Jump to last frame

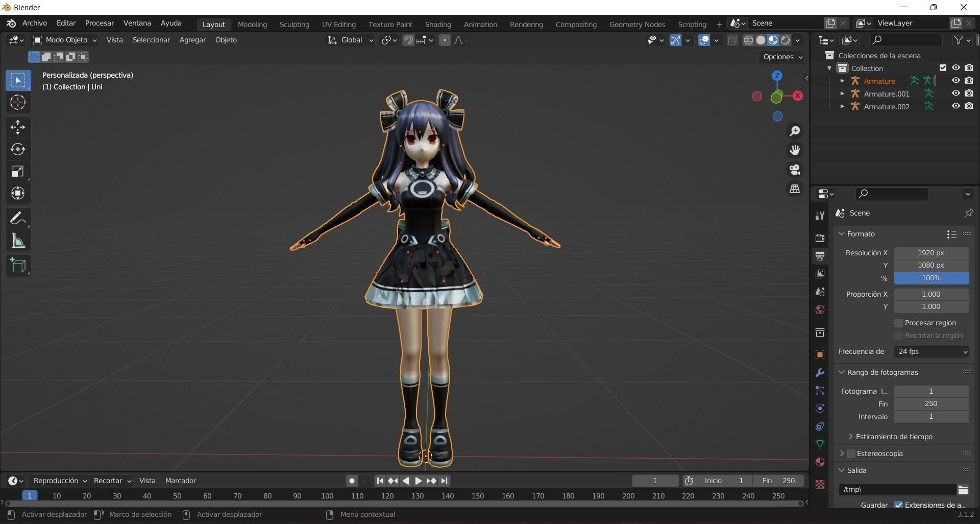(x=444, y=481)
